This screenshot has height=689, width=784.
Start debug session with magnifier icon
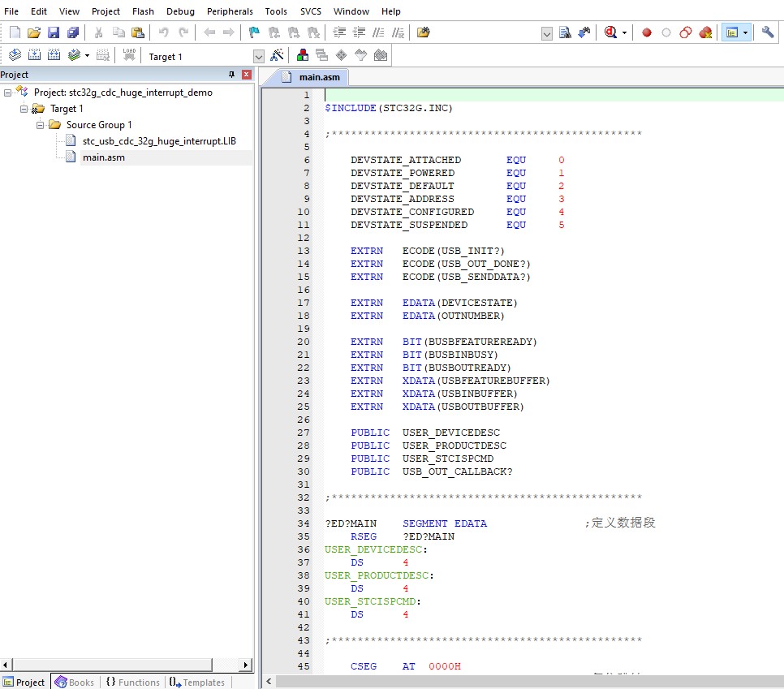[611, 32]
